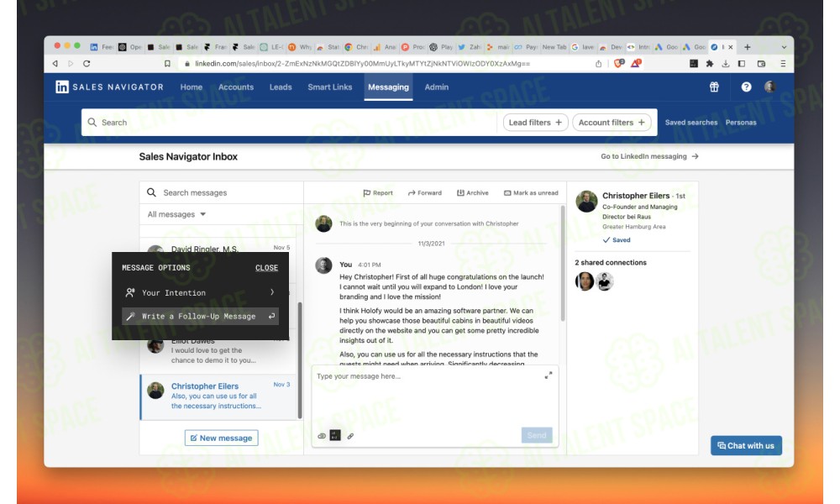Open the help question mark icon
This screenshot has height=504, width=840.
point(746,87)
